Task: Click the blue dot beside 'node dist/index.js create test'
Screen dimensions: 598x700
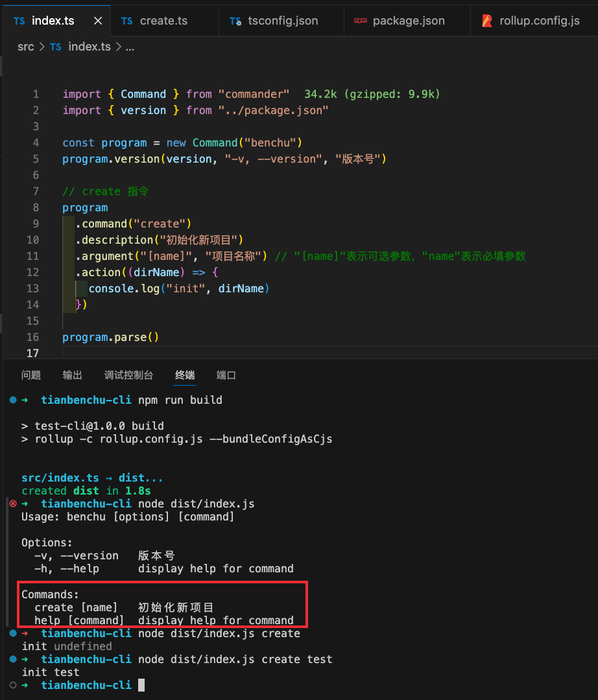Action: (13, 659)
